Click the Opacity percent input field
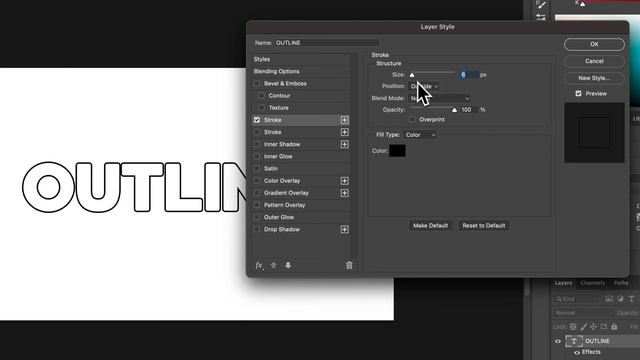The width and height of the screenshot is (640, 360). pyautogui.click(x=469, y=110)
